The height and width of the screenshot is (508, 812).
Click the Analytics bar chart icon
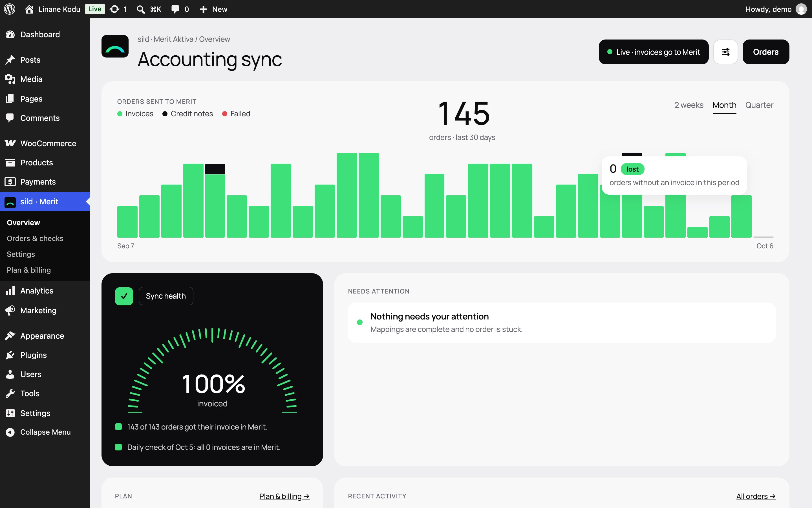tap(10, 291)
